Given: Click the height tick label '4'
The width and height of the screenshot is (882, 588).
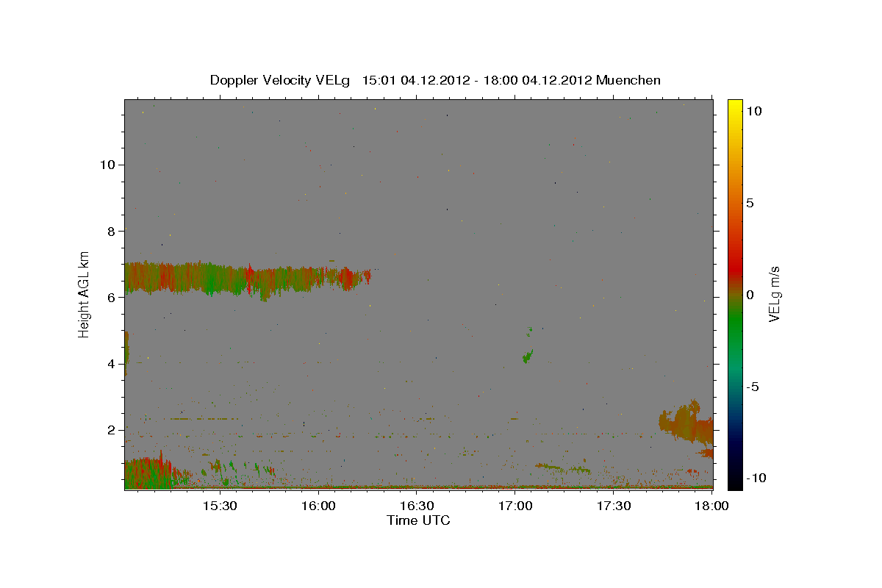Looking at the screenshot, I should (111, 364).
